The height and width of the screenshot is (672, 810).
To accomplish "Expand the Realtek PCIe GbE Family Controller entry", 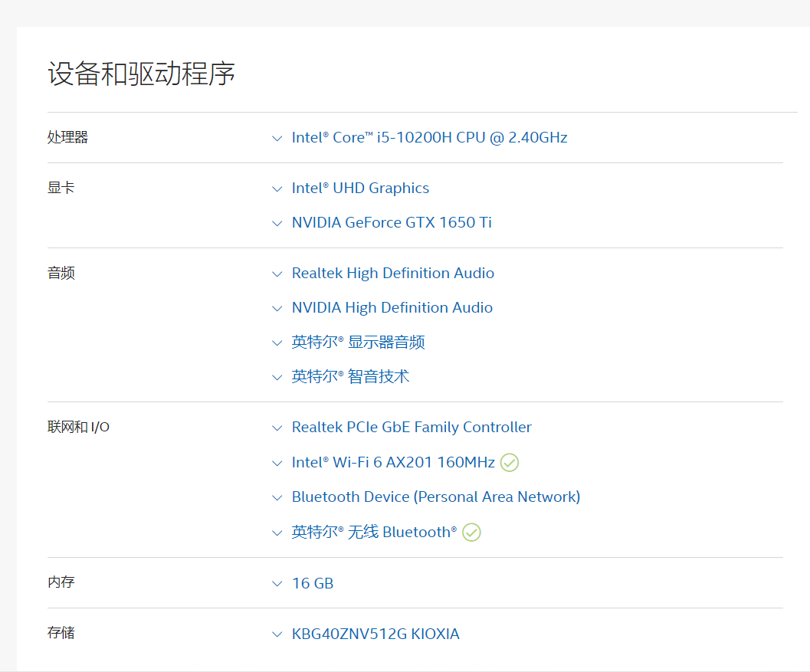I will click(277, 428).
